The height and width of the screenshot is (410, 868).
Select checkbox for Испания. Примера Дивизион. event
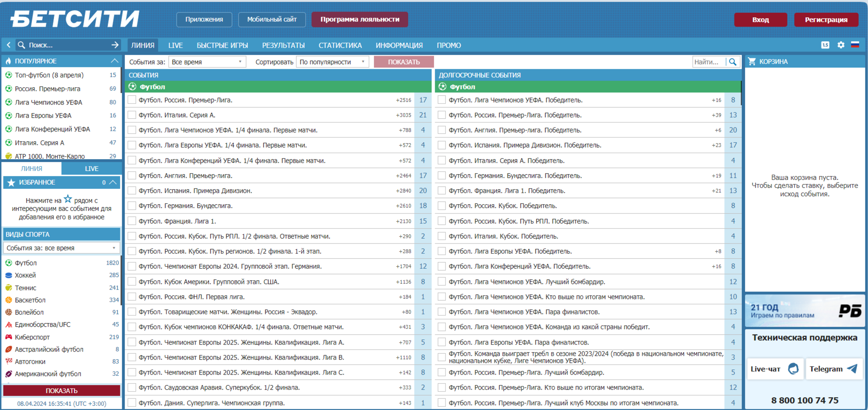tap(132, 190)
